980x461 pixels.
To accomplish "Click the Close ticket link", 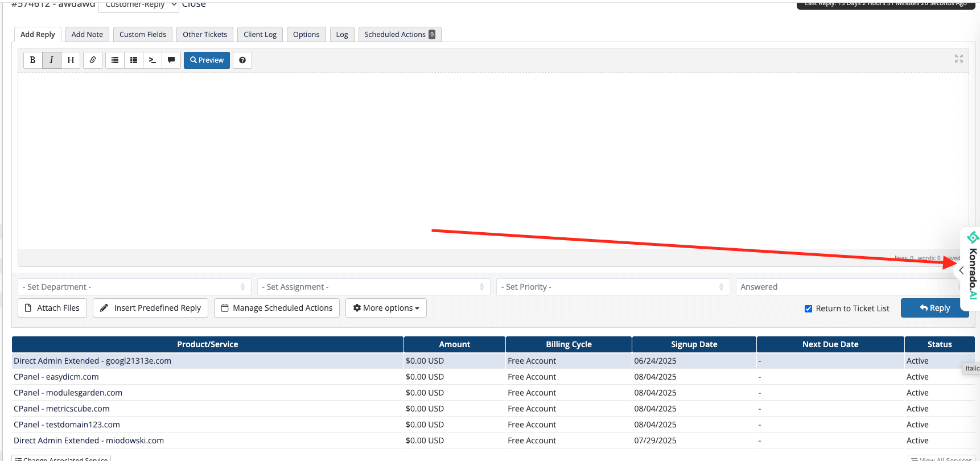I will tap(194, 5).
